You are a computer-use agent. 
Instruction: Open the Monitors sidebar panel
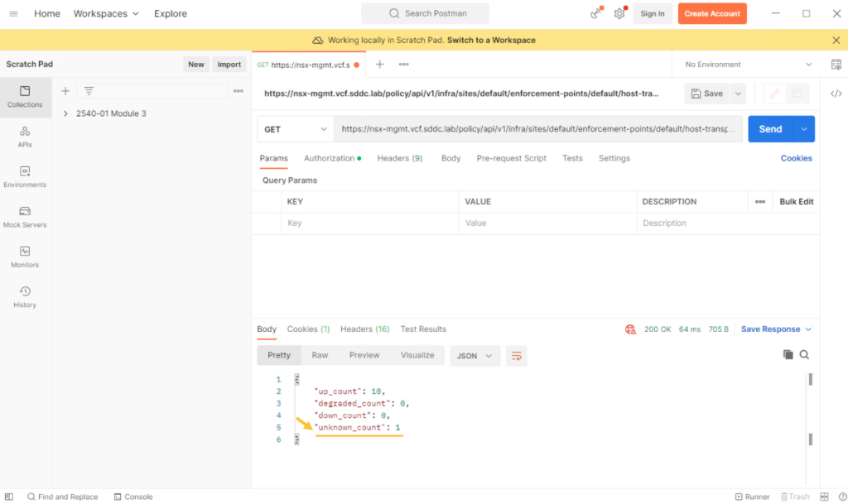(x=25, y=257)
